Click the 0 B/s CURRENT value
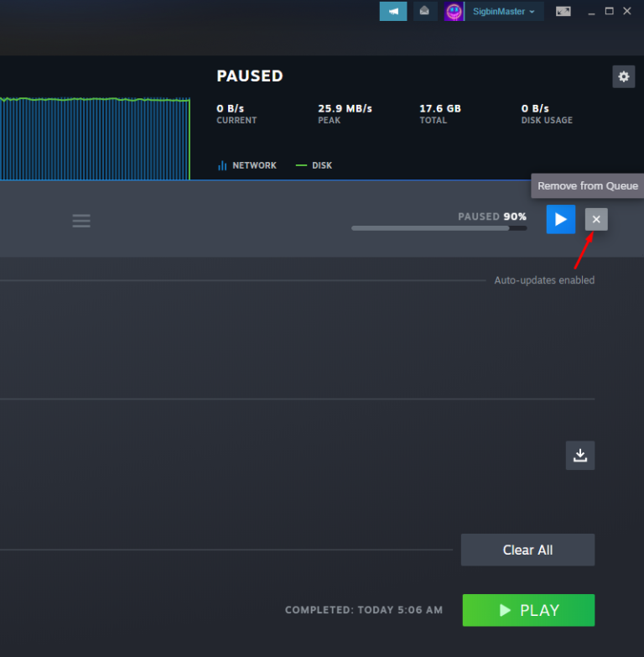644x657 pixels. tap(230, 108)
